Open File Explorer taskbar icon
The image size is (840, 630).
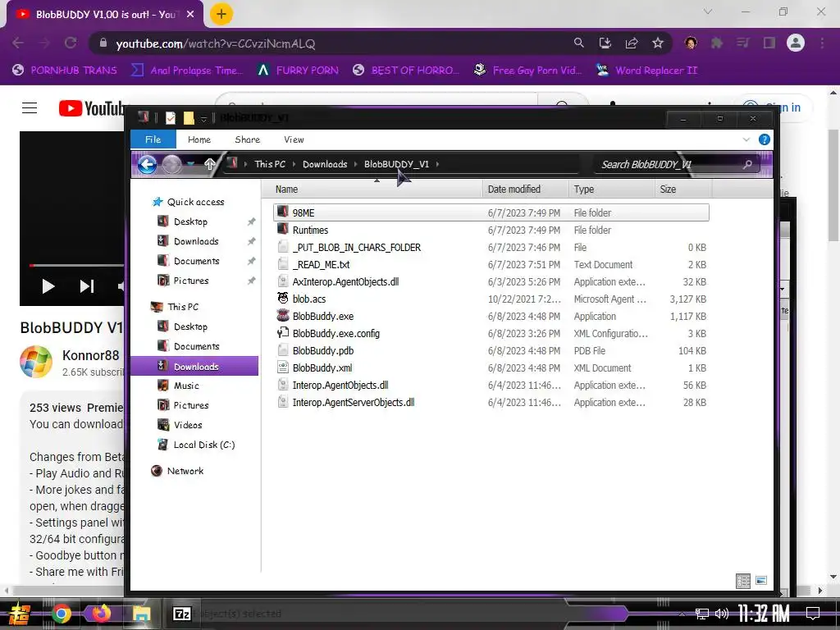(x=141, y=614)
